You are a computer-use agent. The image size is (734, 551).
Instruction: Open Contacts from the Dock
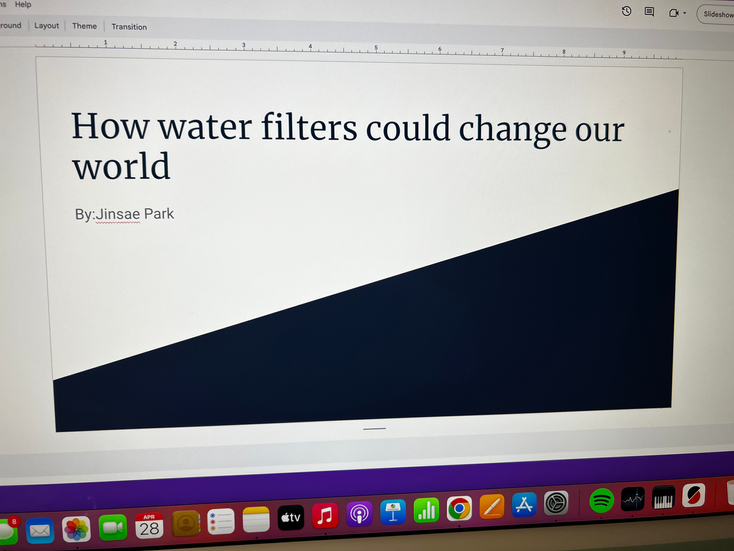pyautogui.click(x=185, y=523)
